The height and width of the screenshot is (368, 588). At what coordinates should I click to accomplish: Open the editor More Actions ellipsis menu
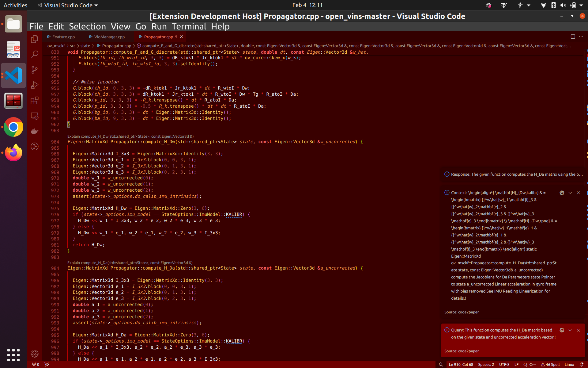coord(581,36)
